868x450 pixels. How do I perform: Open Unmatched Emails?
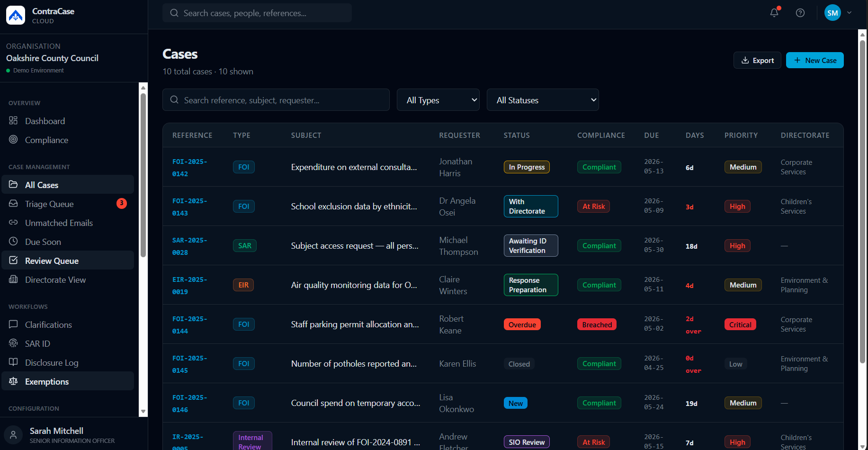click(68, 223)
